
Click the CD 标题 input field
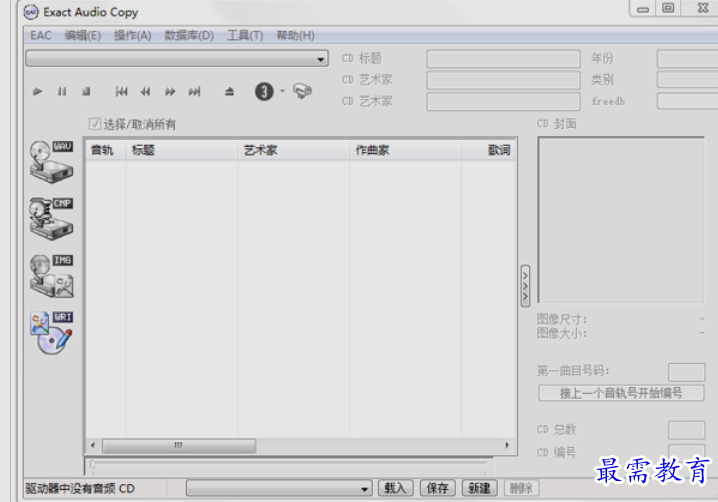[503, 59]
